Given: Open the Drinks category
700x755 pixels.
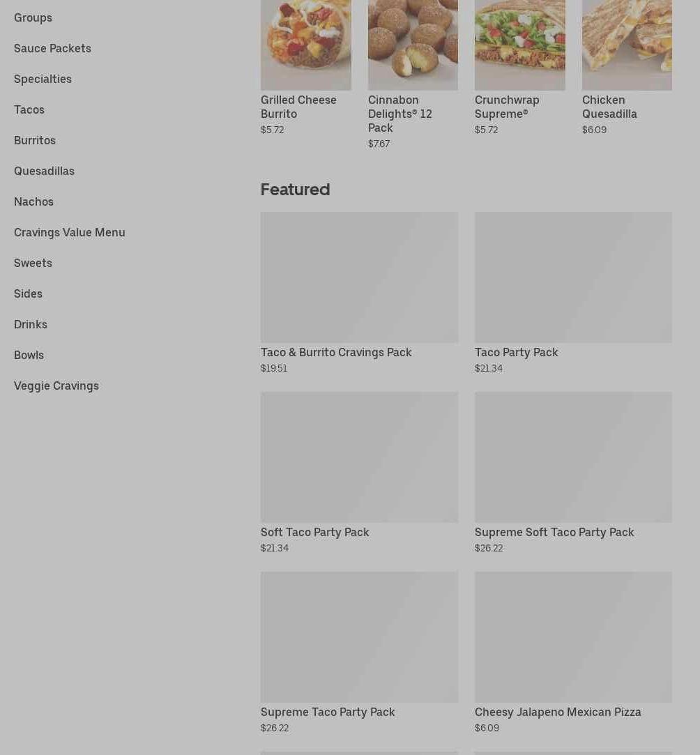Looking at the screenshot, I should click(x=31, y=324).
